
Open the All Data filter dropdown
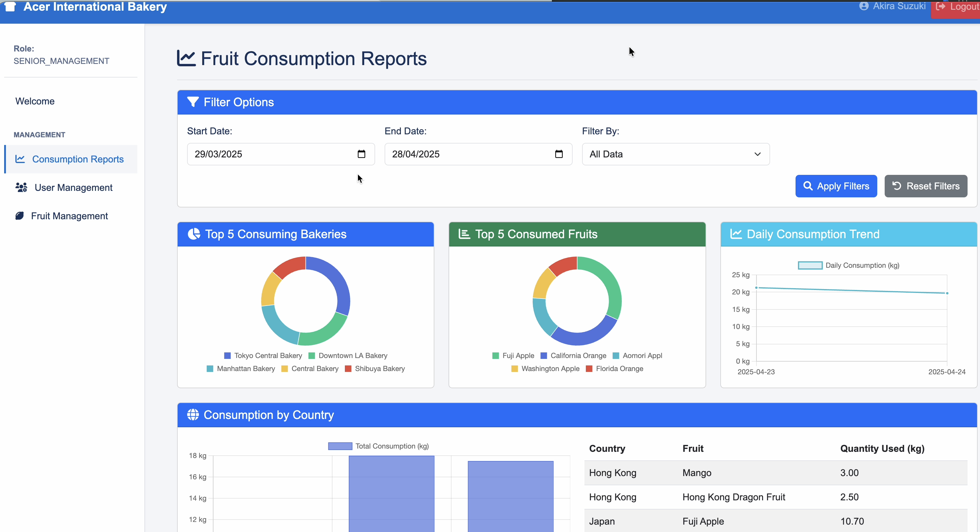675,154
